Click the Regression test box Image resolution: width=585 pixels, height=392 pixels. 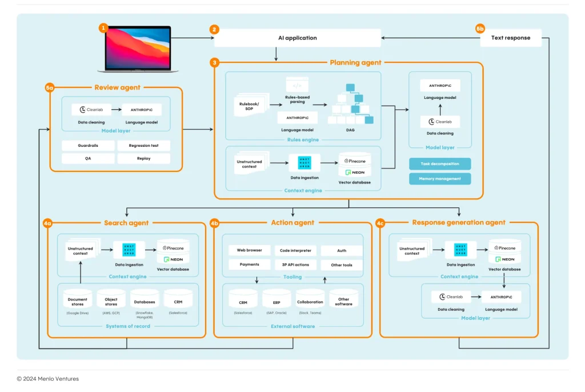[x=143, y=146]
